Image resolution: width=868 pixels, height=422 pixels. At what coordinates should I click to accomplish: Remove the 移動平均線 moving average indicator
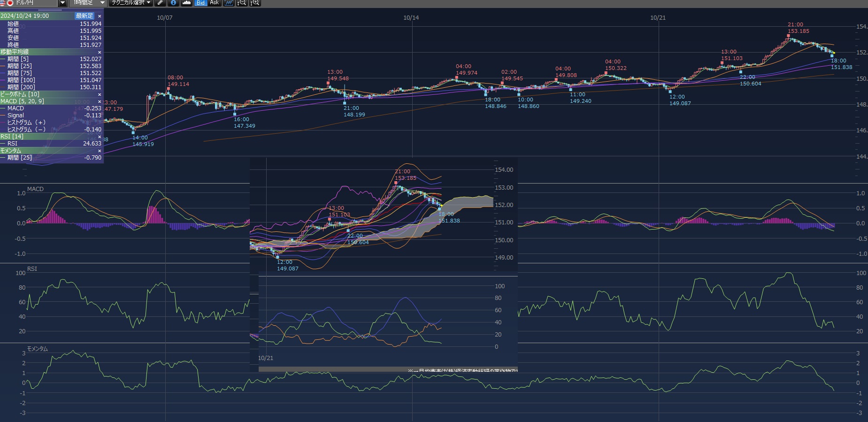pyautogui.click(x=100, y=52)
